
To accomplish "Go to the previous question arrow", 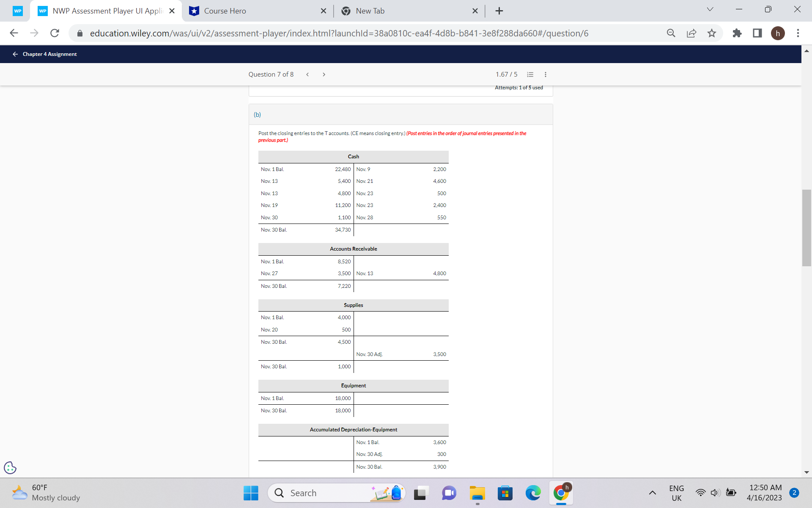I will (307, 75).
